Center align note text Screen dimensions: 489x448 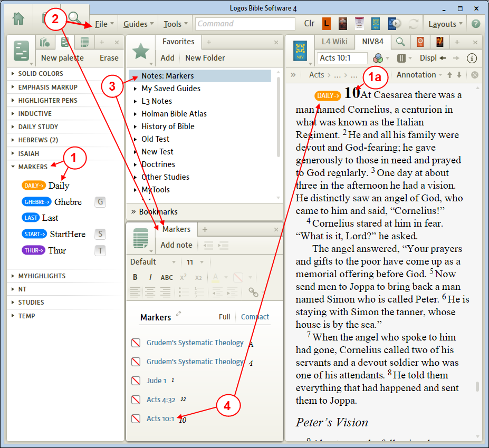(150, 292)
